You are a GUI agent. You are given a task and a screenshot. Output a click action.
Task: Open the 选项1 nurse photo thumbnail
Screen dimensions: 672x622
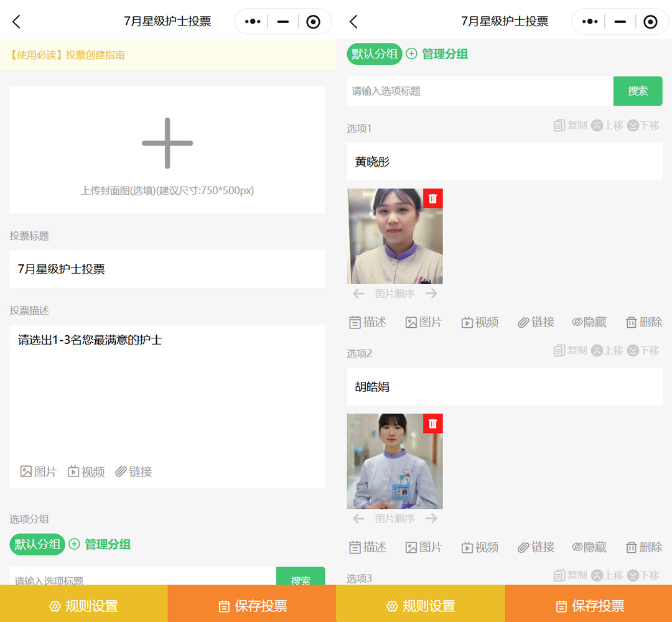(x=394, y=236)
